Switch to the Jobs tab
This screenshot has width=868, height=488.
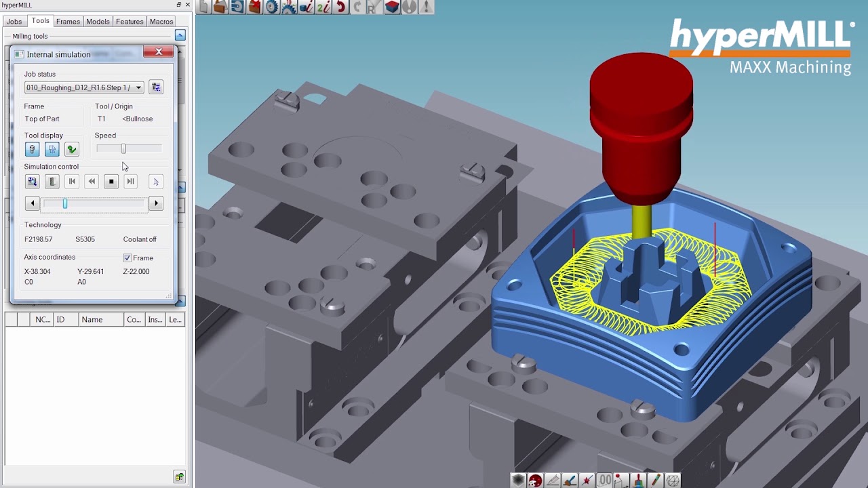14,22
